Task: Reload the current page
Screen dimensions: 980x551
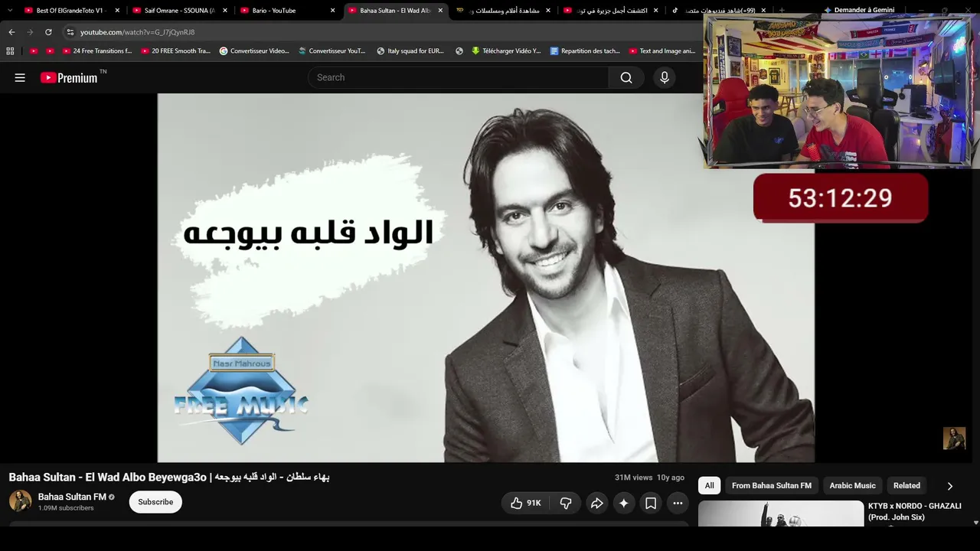Action: point(48,32)
